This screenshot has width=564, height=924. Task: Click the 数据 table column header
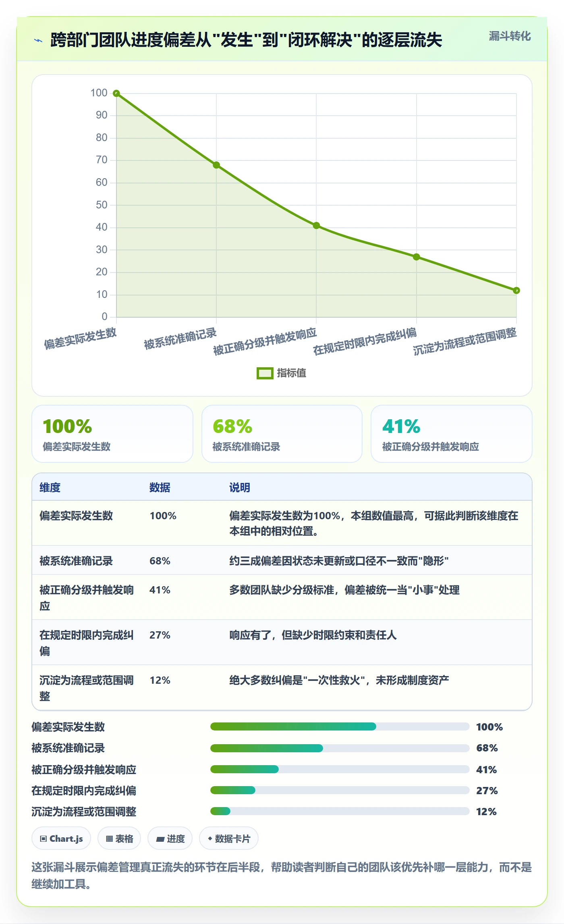pos(160,487)
